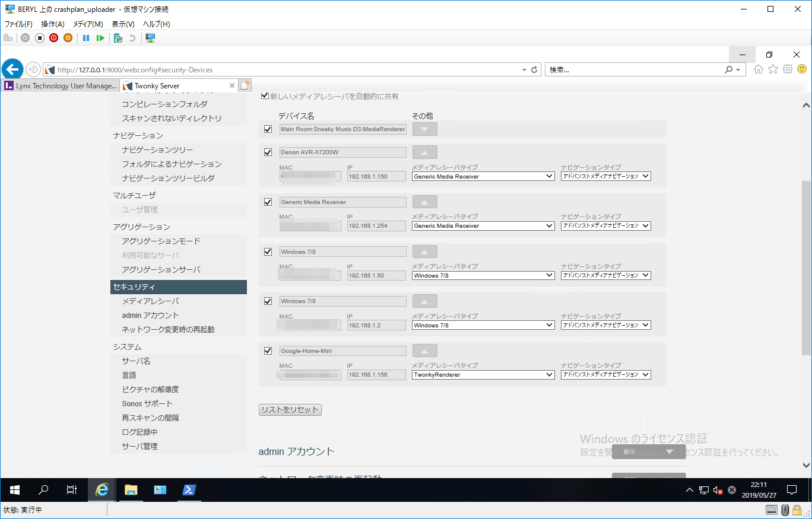This screenshot has height=519, width=812.
Task: Open the ナビゲーションツリー sidebar link
Action: 157,150
